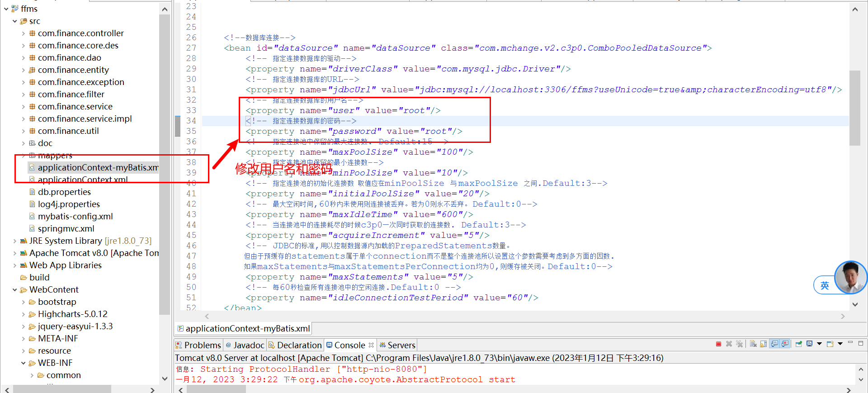The width and height of the screenshot is (868, 393).
Task: Click the resource folder icon
Action: pos(32,350)
